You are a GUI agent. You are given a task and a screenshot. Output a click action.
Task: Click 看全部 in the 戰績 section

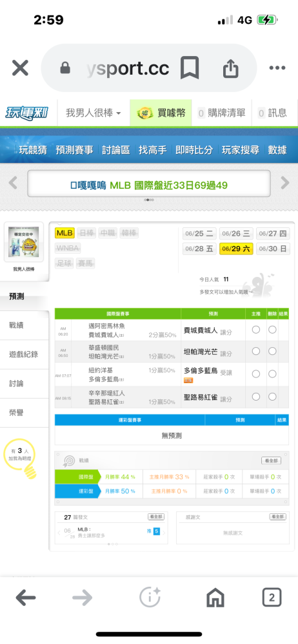pos(272,460)
